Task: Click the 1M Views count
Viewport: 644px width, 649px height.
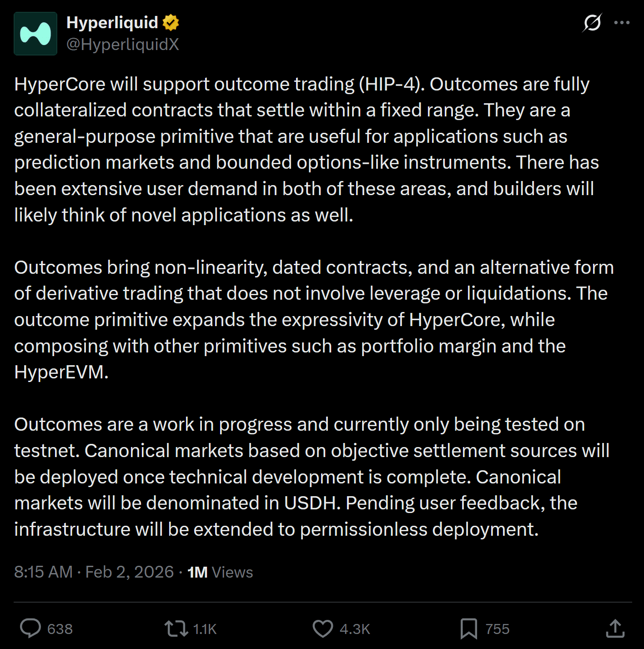Action: (x=220, y=572)
